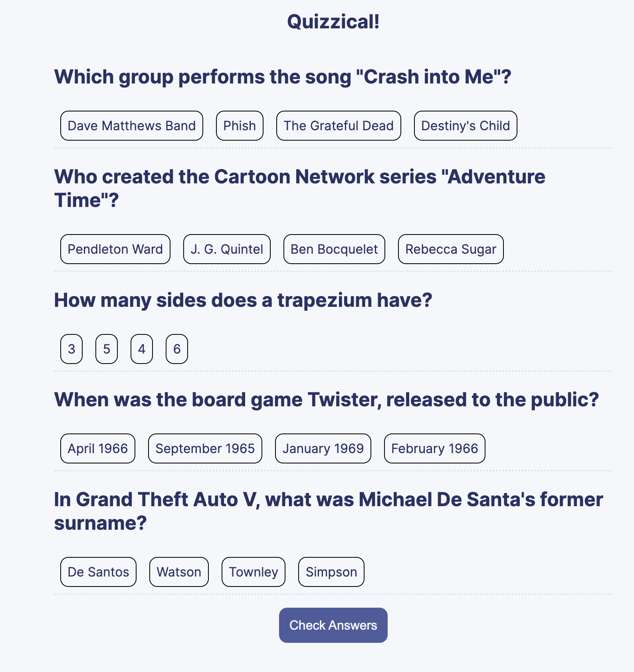634x672 pixels.
Task: Pick January 1969 as the answer
Action: (x=323, y=449)
